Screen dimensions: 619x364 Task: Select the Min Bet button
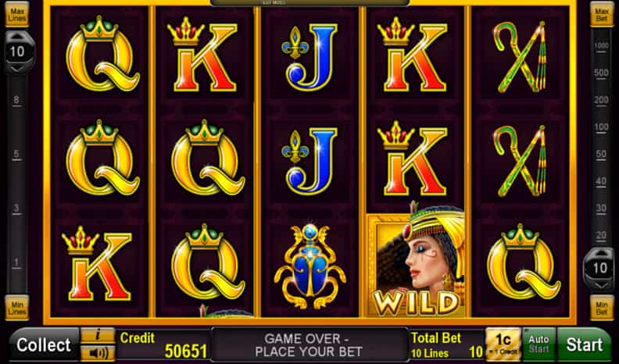(602, 308)
